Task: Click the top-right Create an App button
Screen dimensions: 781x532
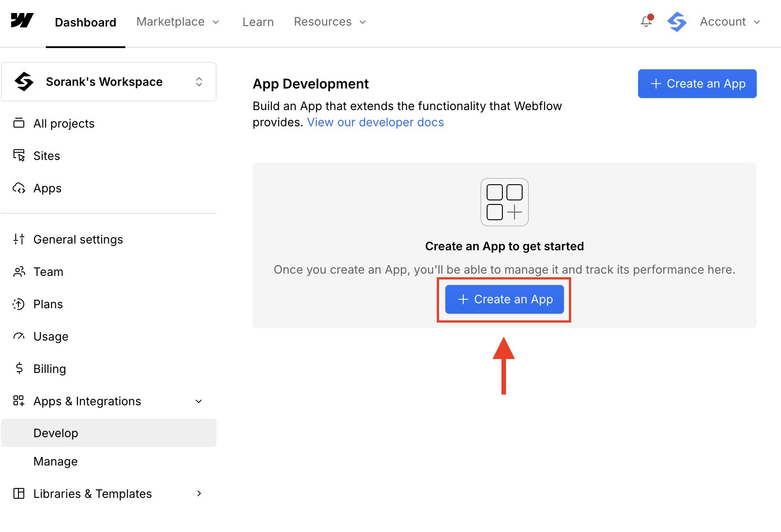Action: point(697,84)
